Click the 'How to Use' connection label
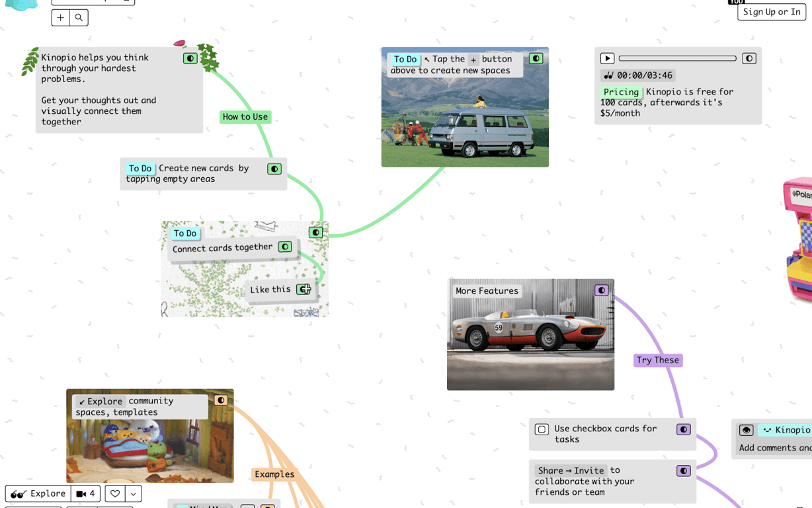The height and width of the screenshot is (508, 812). coord(245,117)
